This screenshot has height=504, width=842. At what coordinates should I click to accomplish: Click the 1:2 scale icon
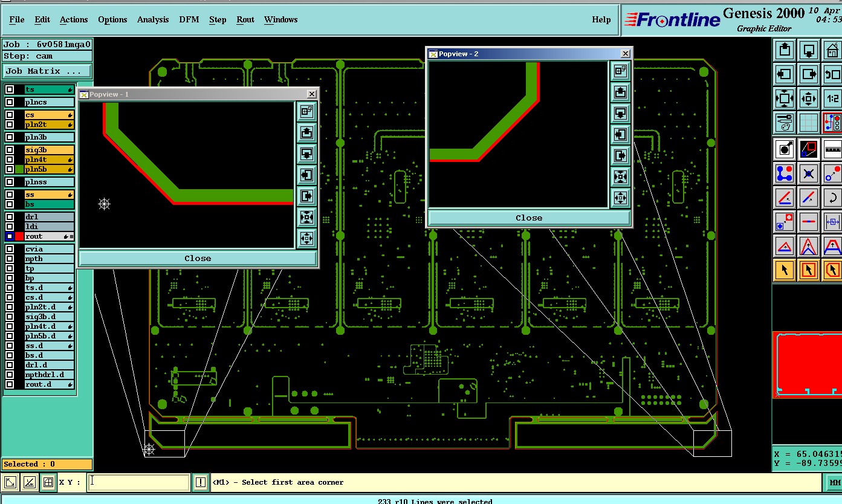point(832,99)
